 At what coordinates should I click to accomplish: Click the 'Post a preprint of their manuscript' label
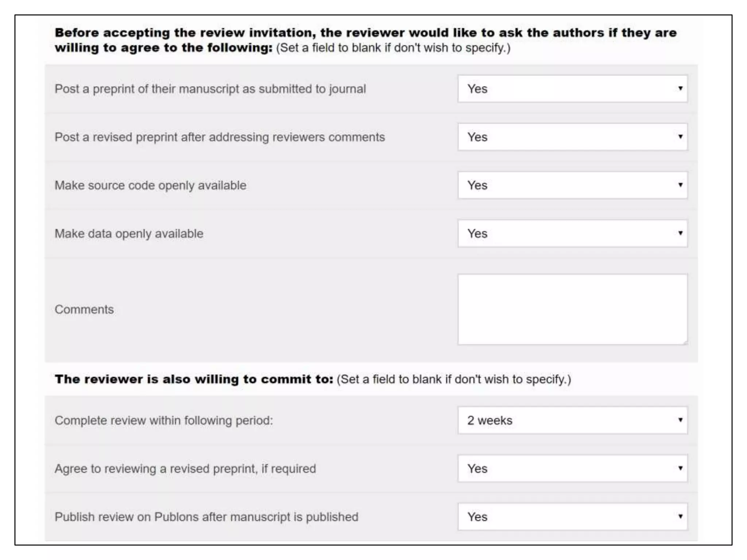pyautogui.click(x=210, y=89)
